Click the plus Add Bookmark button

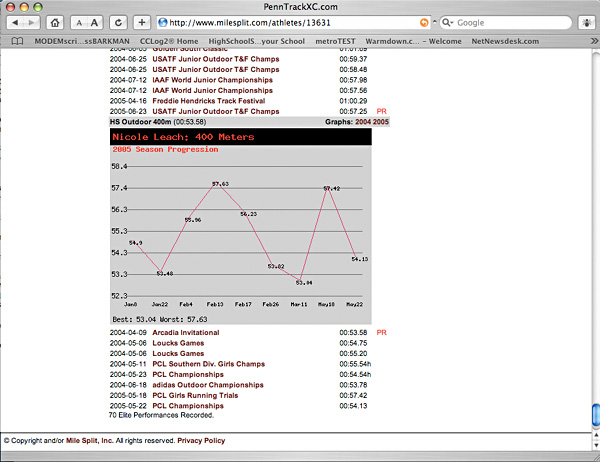(x=142, y=21)
